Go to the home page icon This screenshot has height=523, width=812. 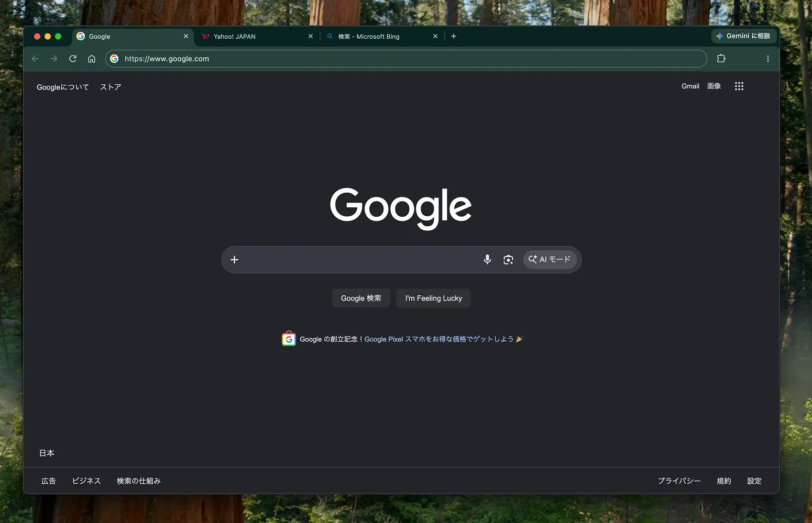[x=92, y=59]
